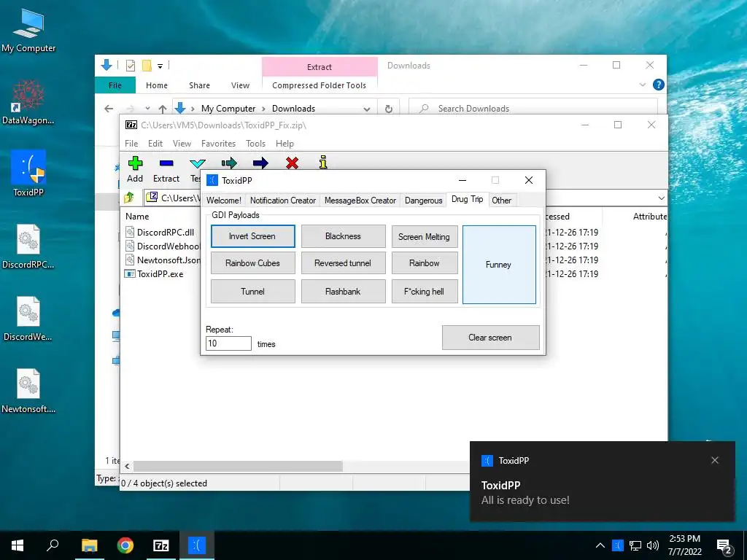Viewport: 747px width, 560px height.
Task: Dismiss ToxidPP notification toast
Action: (715, 460)
